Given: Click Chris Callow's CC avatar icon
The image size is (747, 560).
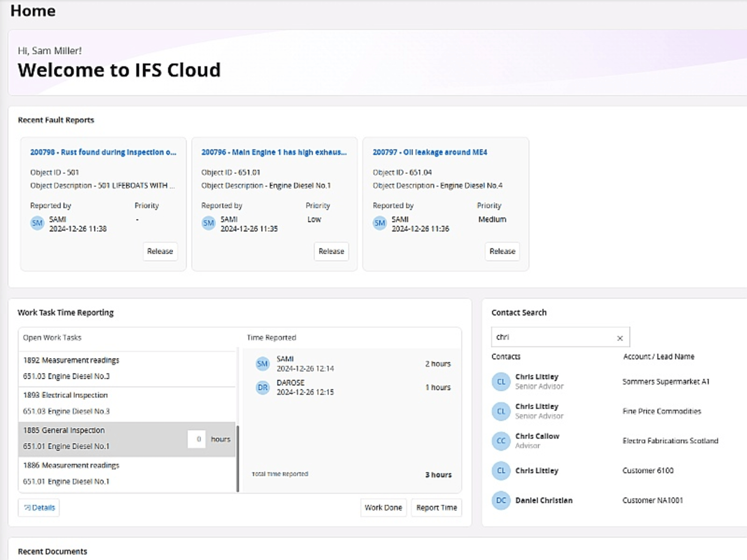Looking at the screenshot, I should click(501, 441).
